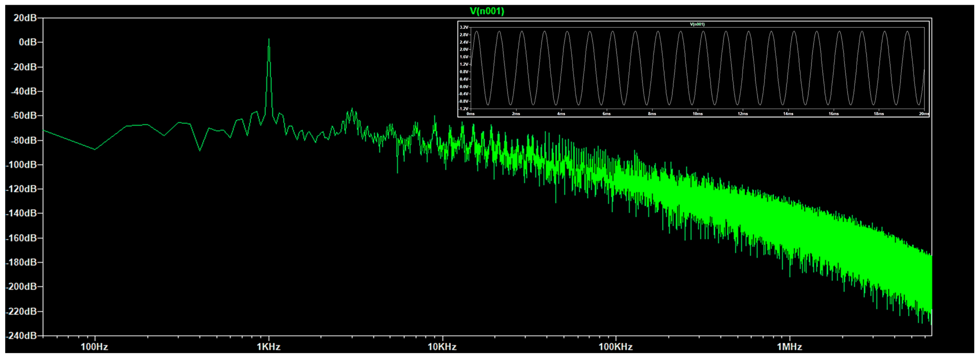Click the 1KHz spectral peak tip
980x360 pixels.
pyautogui.click(x=269, y=39)
